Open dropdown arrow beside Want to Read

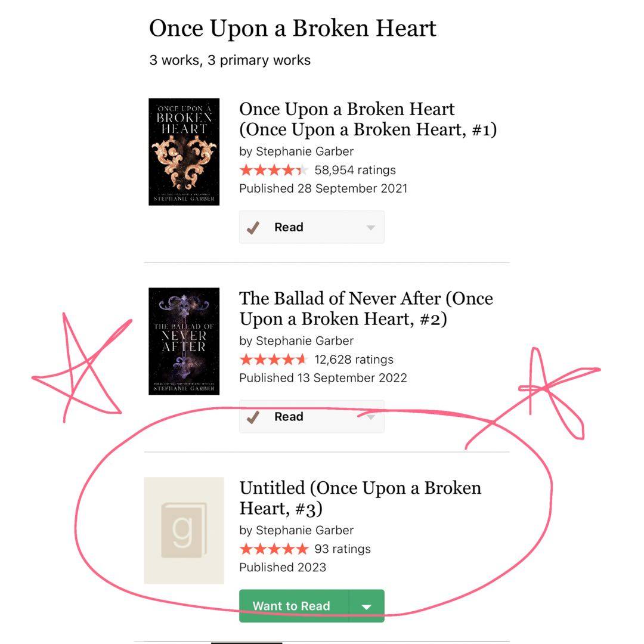[x=366, y=606]
